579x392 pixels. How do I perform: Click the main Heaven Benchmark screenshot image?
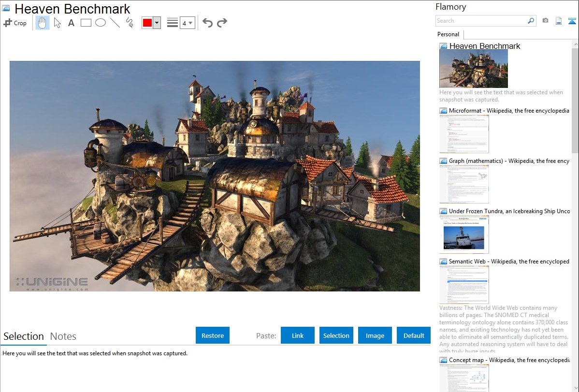click(x=215, y=176)
